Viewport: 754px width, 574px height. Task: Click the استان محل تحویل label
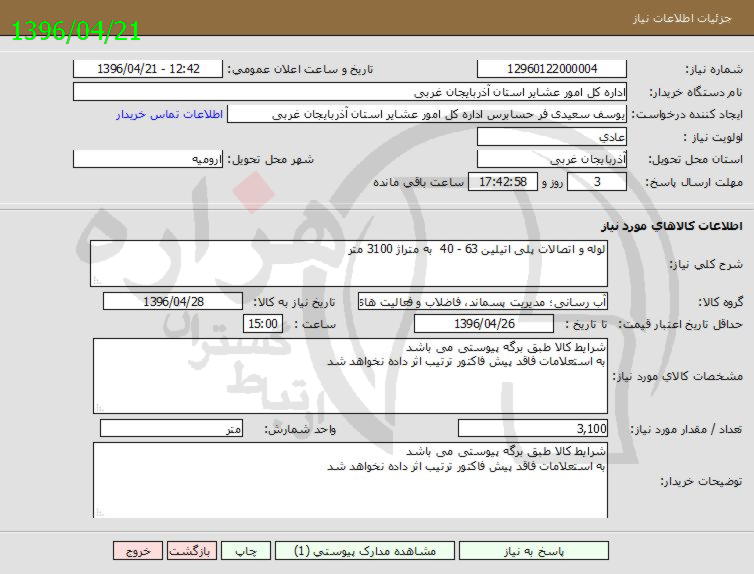click(696, 160)
